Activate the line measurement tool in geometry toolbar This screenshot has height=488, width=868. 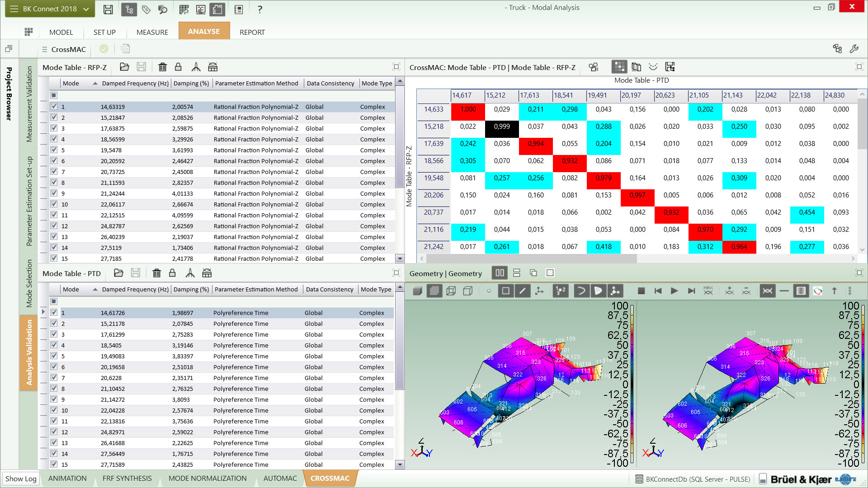point(523,291)
